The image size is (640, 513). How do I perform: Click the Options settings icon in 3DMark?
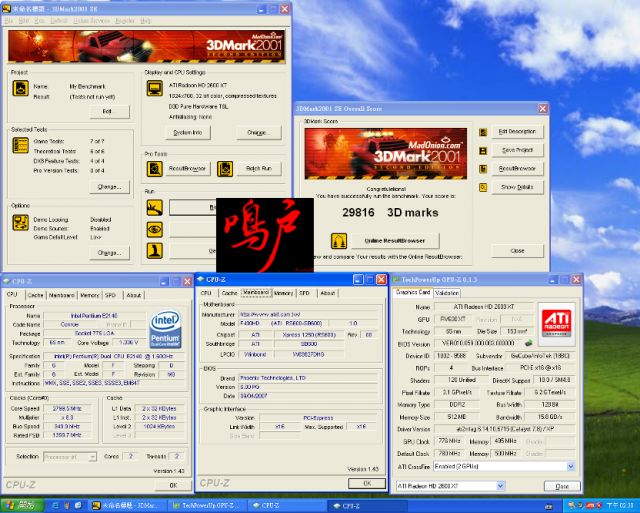tap(20, 223)
